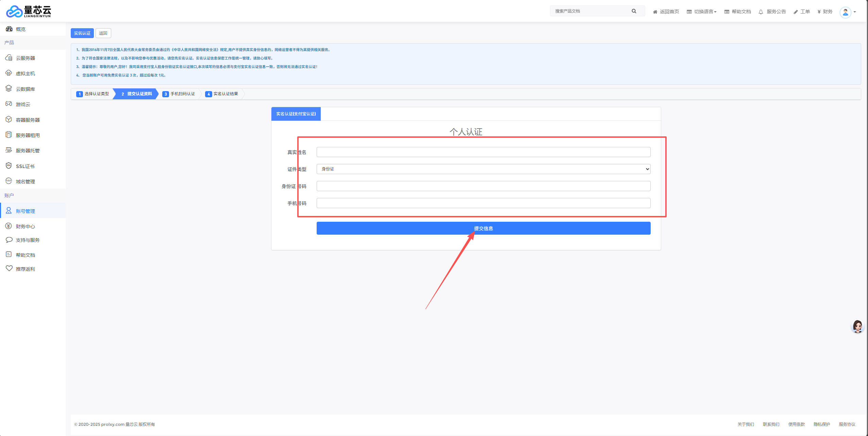Expand the user avatar account menu
Viewport: 868px width, 436px height.
[848, 12]
